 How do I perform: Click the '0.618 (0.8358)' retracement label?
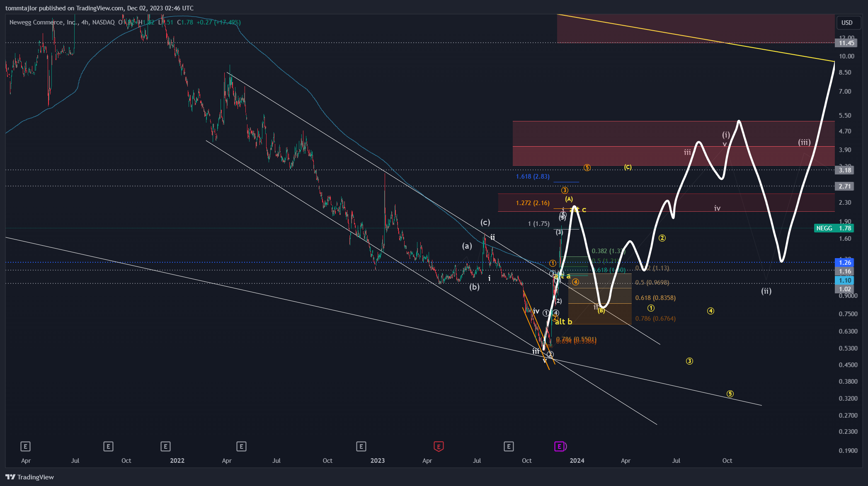point(655,298)
